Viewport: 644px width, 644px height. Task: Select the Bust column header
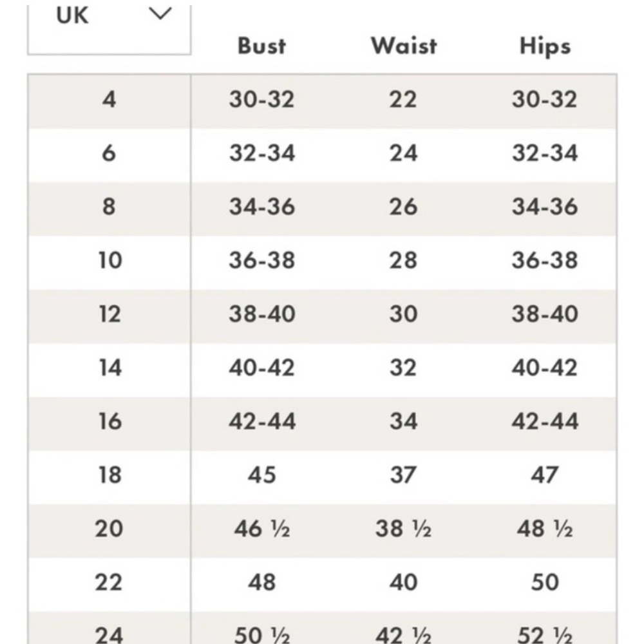click(x=261, y=46)
